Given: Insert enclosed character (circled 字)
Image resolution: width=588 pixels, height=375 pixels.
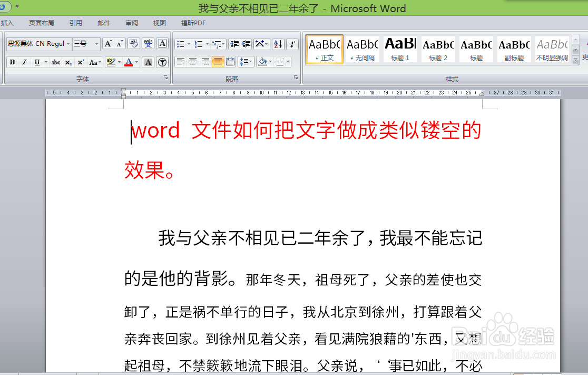Looking at the screenshot, I should click(x=162, y=62).
